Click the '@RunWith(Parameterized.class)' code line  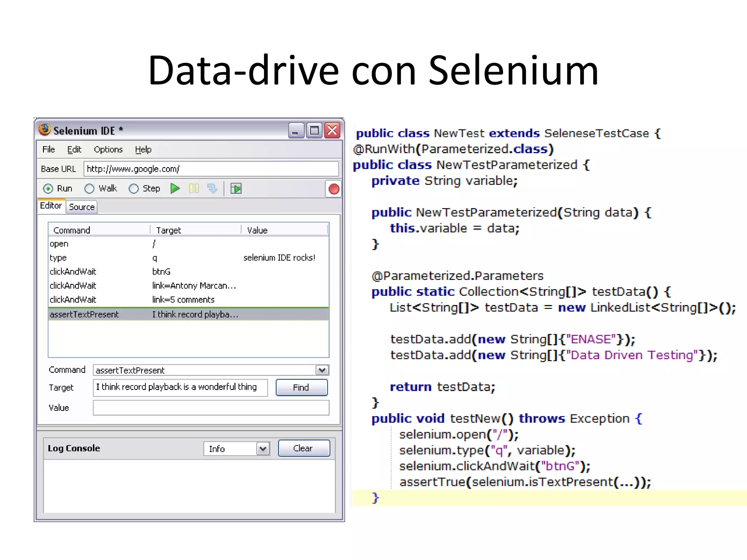[453, 149]
